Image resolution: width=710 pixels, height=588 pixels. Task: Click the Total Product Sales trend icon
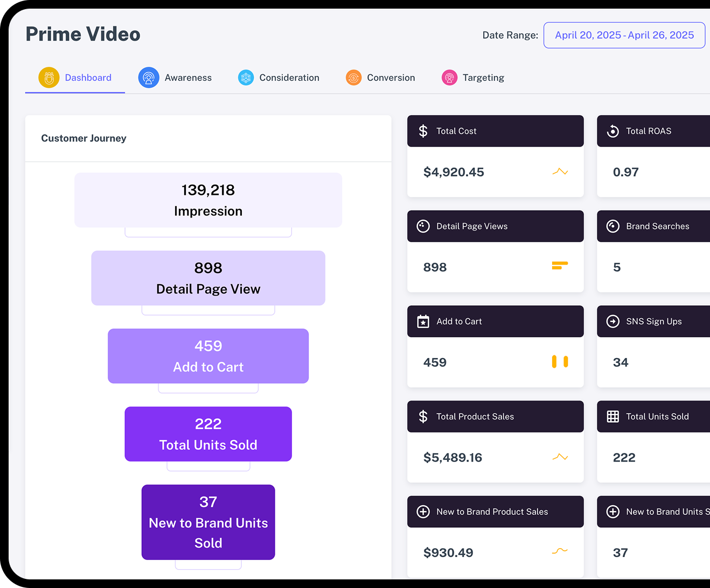pyautogui.click(x=560, y=457)
